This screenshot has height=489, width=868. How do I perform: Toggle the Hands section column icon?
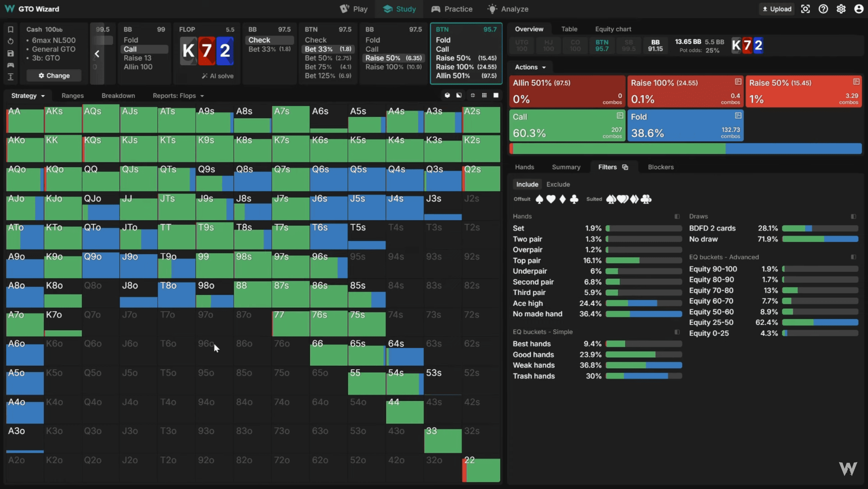(677, 216)
